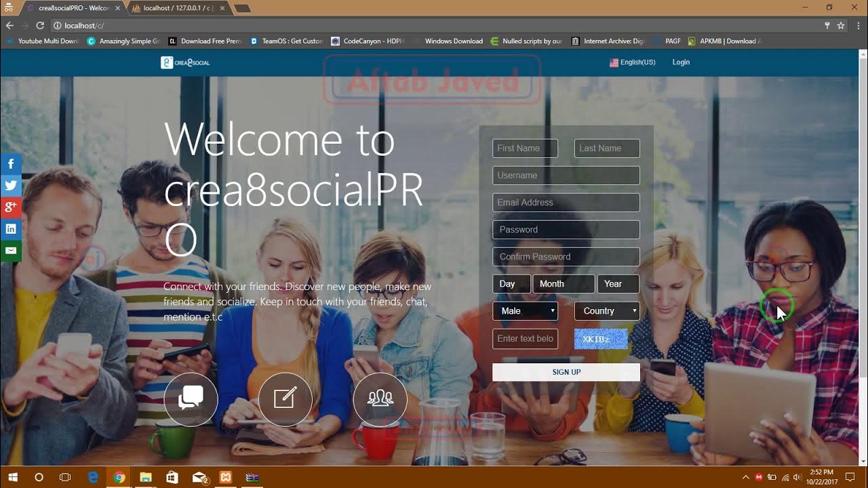Viewport: 868px width, 488px height.
Task: Click the LinkedIn sidebar share icon
Action: 11,228
